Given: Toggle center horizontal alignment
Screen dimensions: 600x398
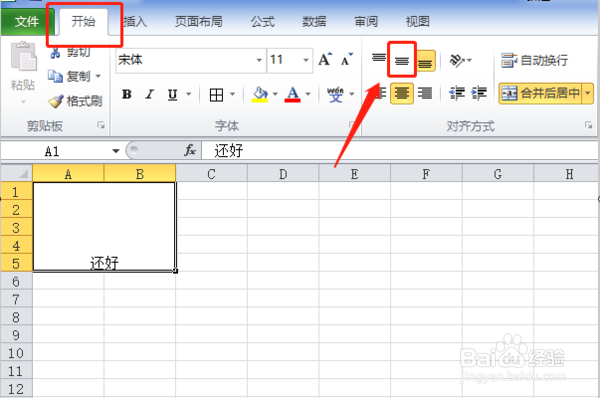Looking at the screenshot, I should [402, 93].
